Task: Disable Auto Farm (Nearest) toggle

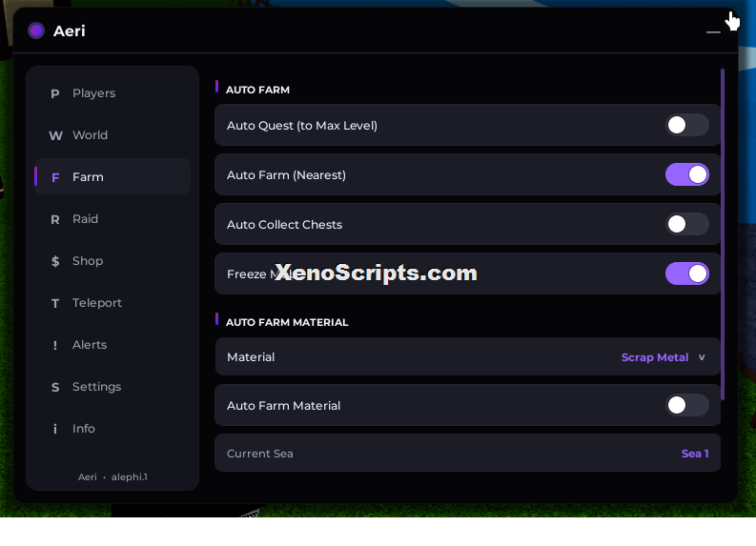Action: 687,174
